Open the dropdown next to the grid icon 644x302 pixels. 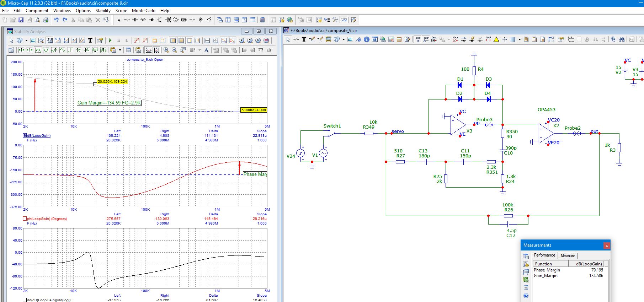[520, 39]
